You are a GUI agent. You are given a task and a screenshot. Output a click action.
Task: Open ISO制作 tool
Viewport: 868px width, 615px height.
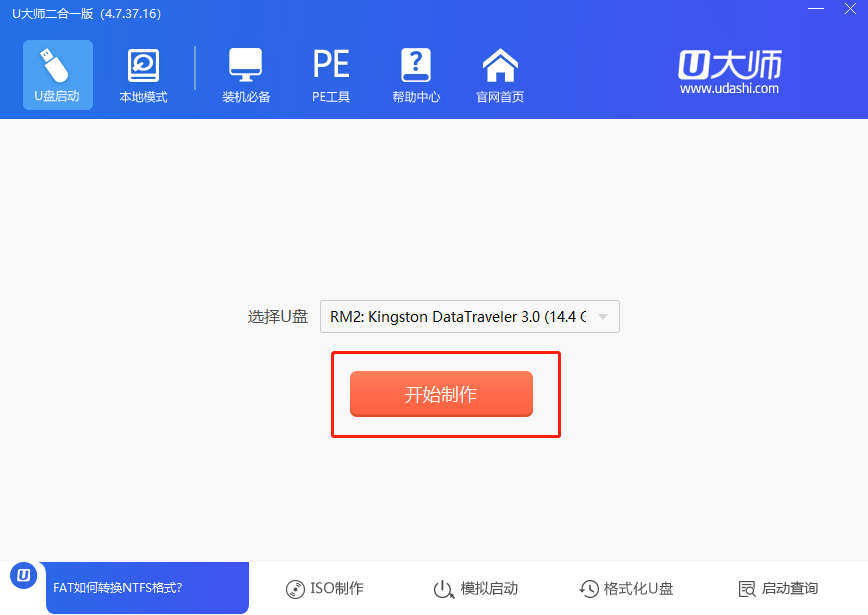(324, 588)
